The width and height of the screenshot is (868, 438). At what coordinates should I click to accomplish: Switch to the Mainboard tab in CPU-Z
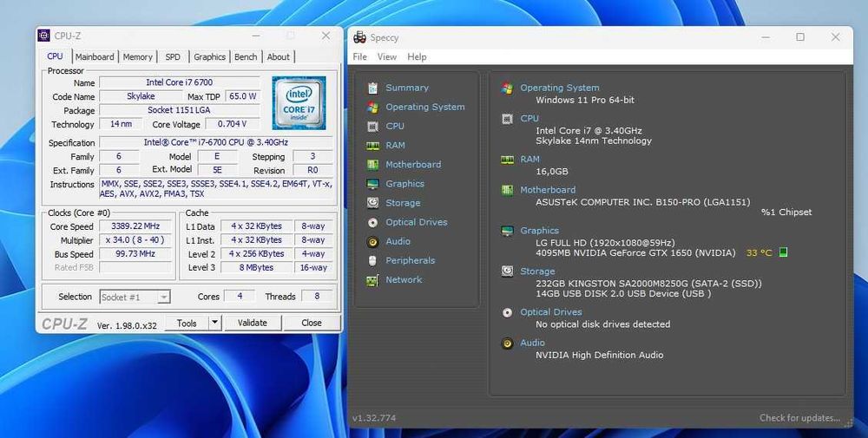click(x=95, y=57)
